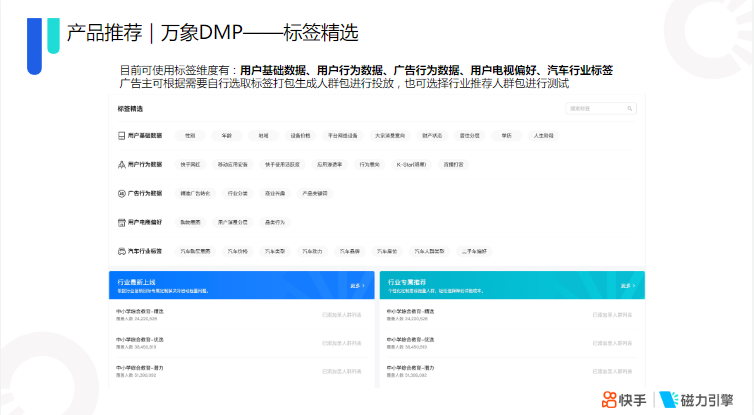Select the K-Star tag
Screen dimensions: 754x415
pyautogui.click(x=411, y=165)
